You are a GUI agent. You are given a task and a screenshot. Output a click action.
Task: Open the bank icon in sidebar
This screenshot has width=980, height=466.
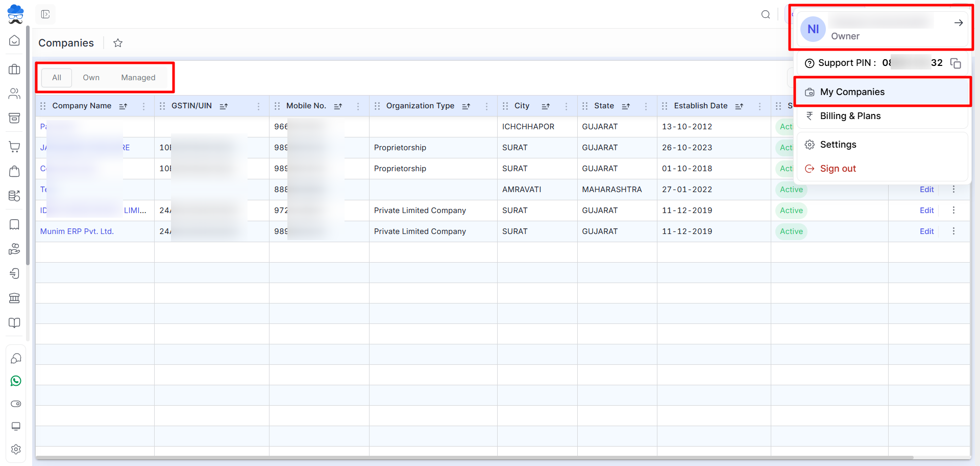tap(14, 298)
